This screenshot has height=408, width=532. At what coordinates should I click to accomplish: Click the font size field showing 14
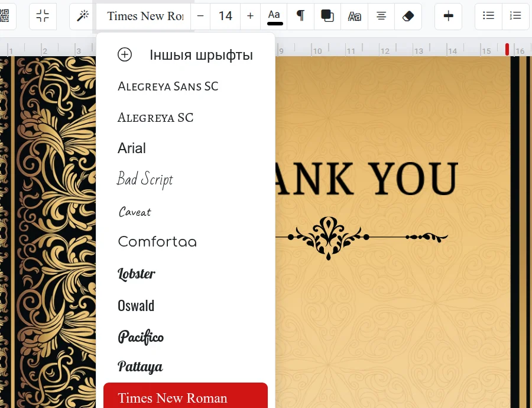[225, 16]
